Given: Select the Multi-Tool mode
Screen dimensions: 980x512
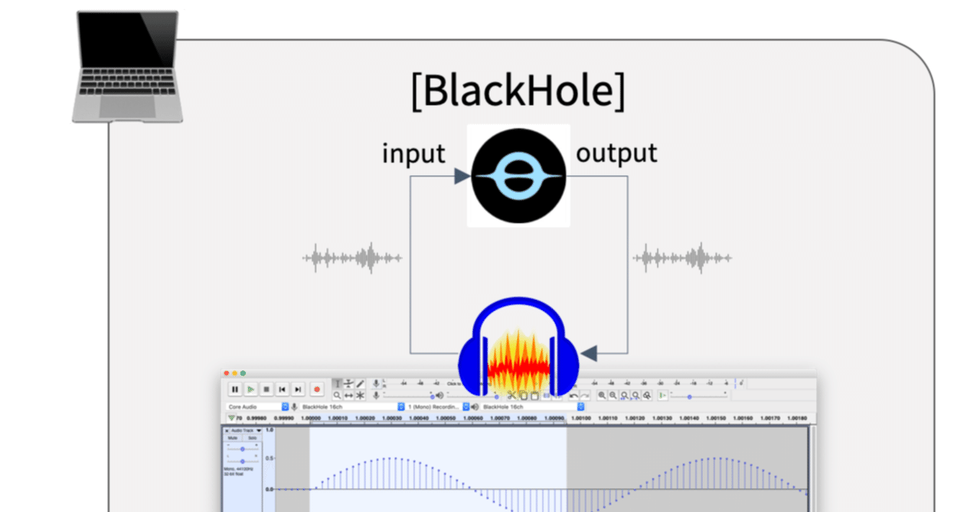Looking at the screenshot, I should 361,395.
